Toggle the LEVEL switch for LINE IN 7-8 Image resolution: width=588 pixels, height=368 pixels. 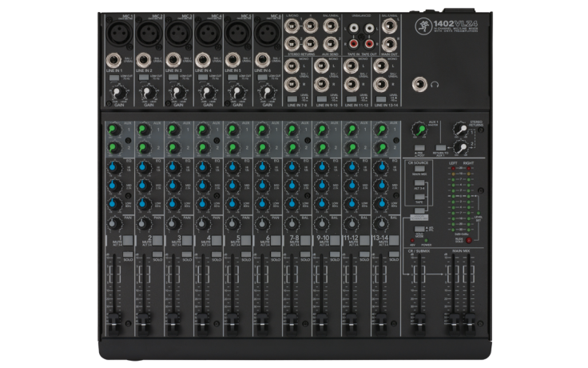tap(292, 99)
